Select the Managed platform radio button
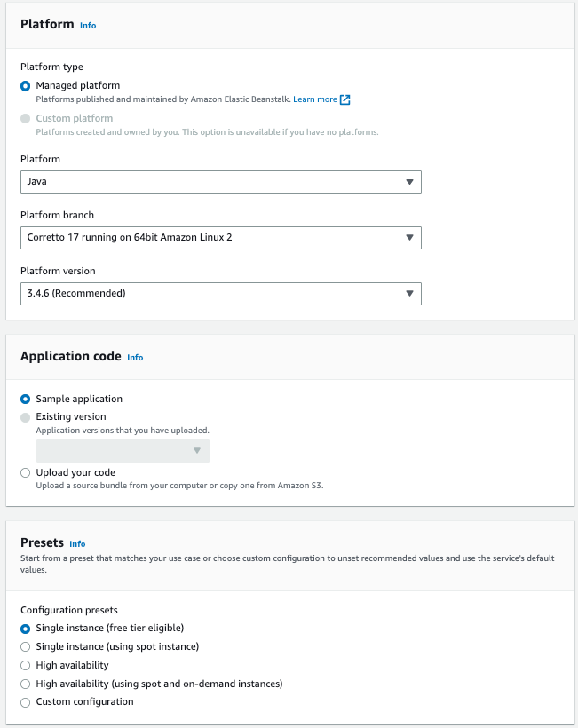Image resolution: width=578 pixels, height=728 pixels. (26, 86)
